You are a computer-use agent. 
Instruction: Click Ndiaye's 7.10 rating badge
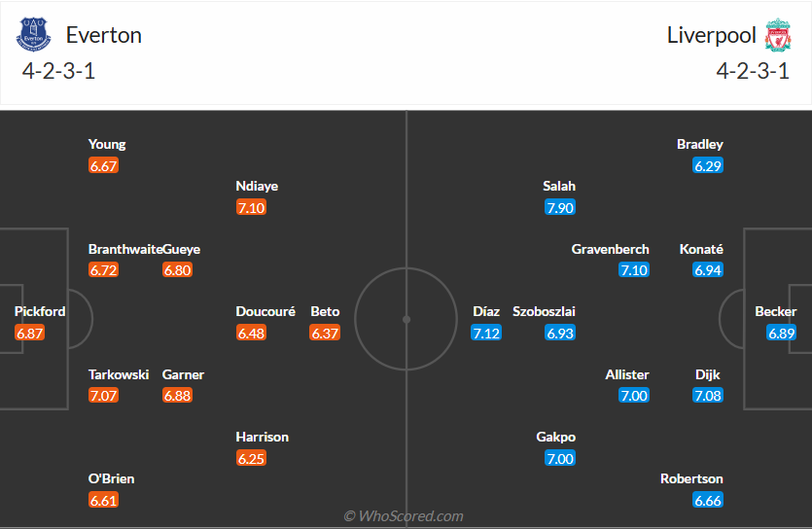(x=251, y=207)
